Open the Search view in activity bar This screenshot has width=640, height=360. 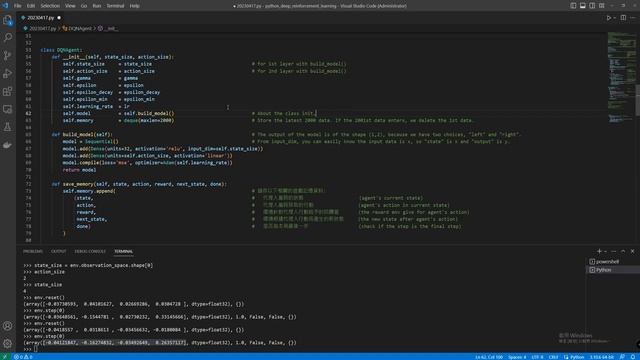(x=8, y=38)
